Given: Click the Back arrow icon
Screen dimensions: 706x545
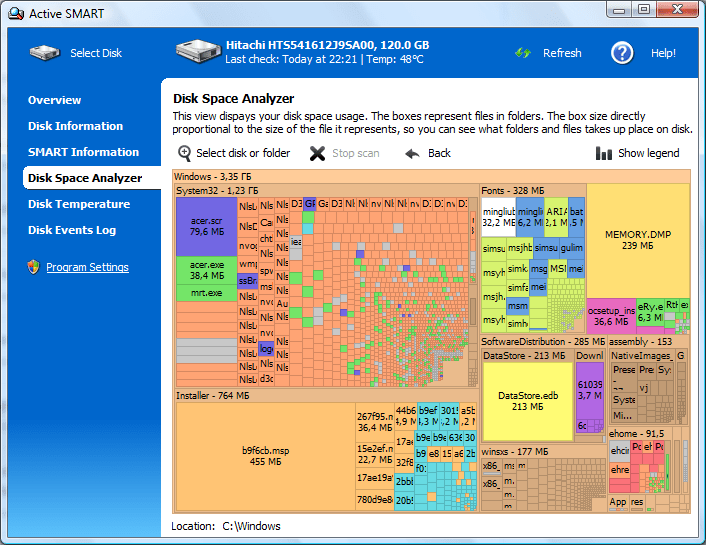Looking at the screenshot, I should click(x=412, y=154).
